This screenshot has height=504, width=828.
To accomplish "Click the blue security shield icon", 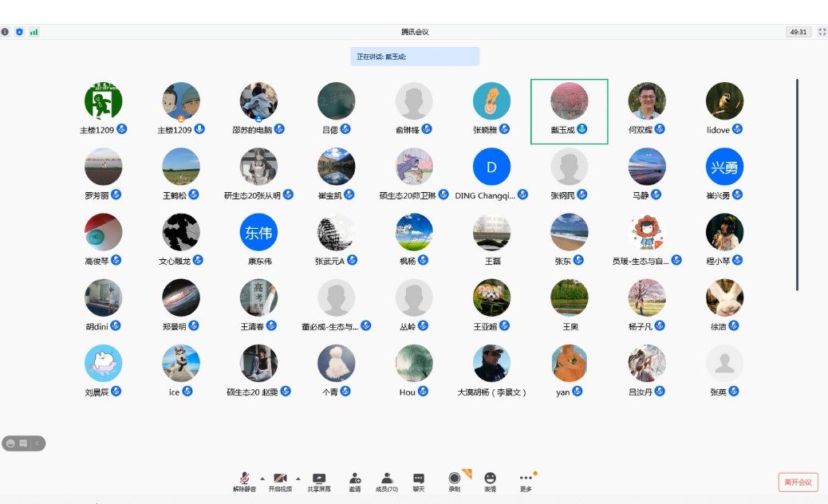I will coord(20,32).
